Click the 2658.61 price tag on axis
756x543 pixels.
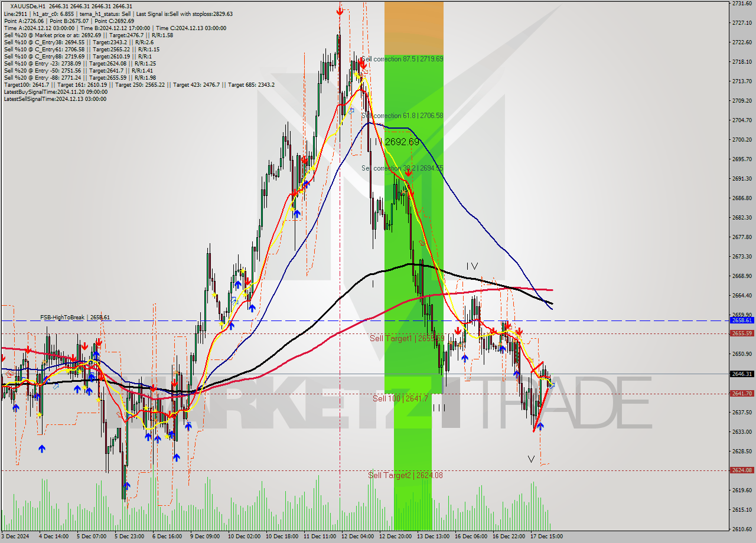[x=742, y=320]
